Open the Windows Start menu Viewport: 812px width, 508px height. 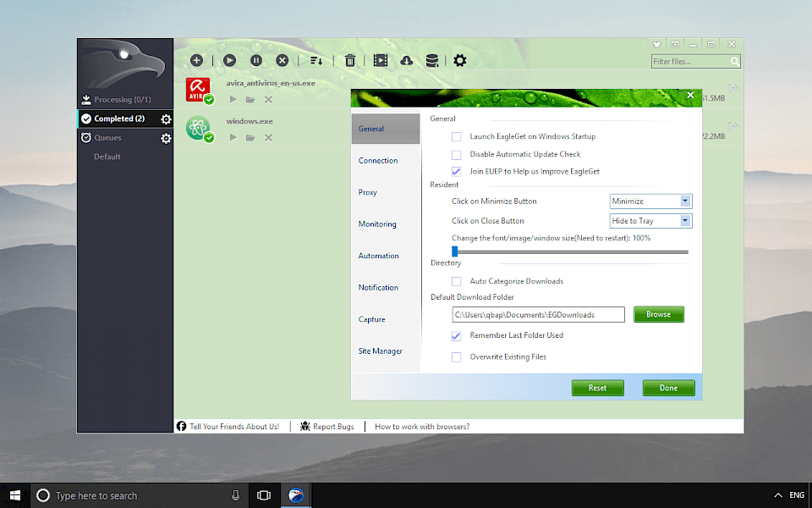(x=15, y=495)
